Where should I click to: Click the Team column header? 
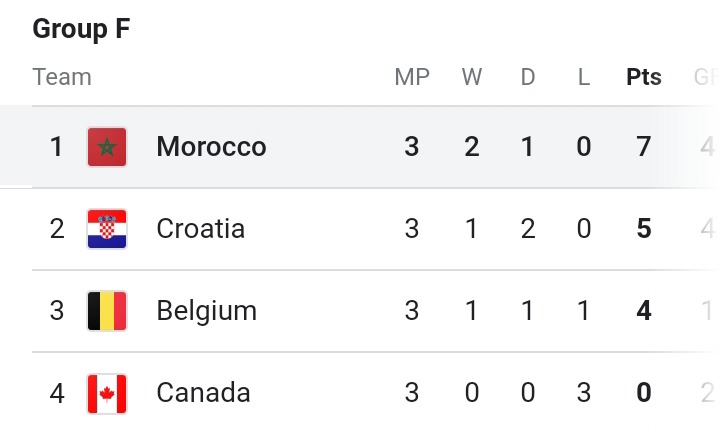click(x=62, y=77)
